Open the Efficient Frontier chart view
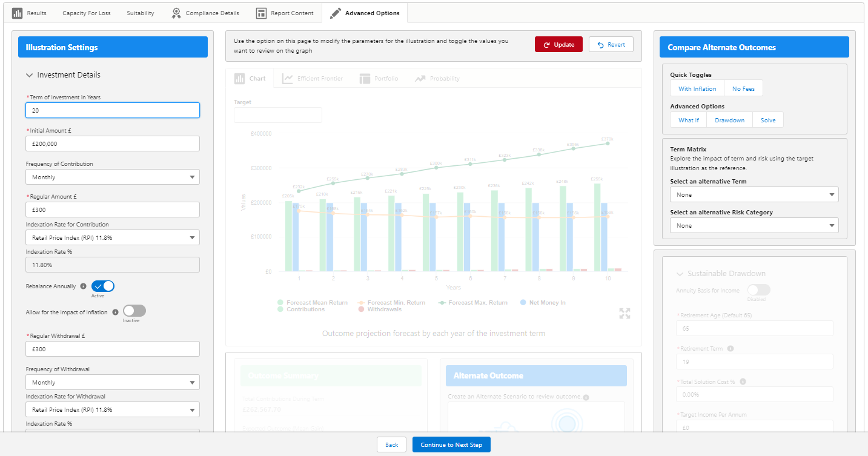 click(313, 79)
